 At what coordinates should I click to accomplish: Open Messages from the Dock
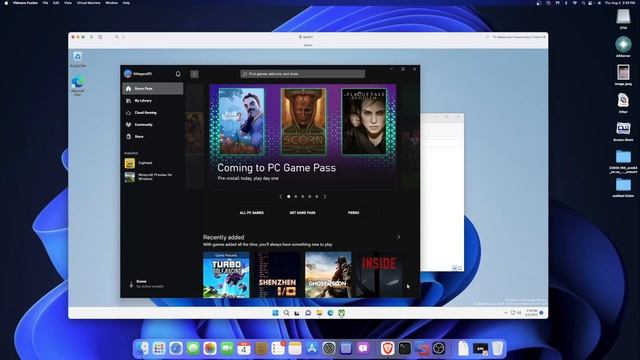(193, 348)
